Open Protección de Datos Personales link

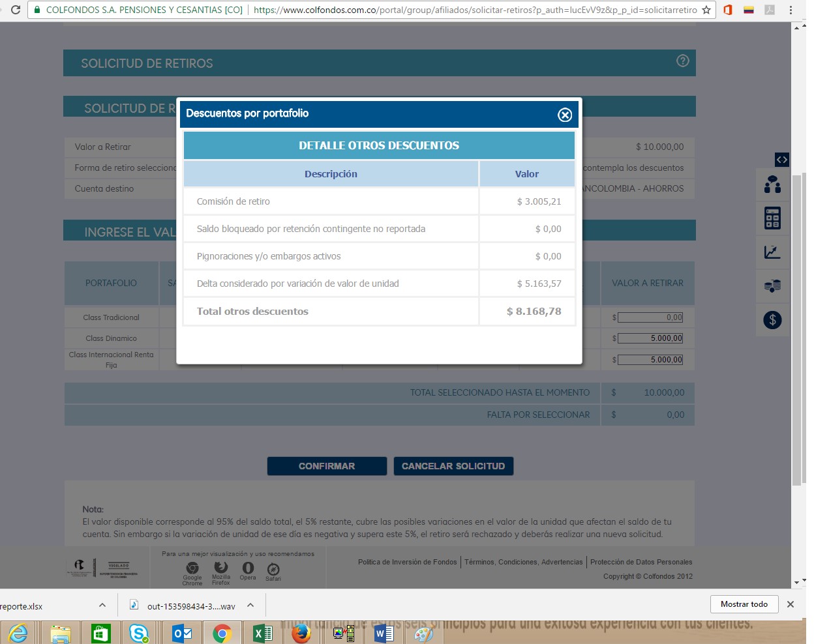tap(641, 562)
